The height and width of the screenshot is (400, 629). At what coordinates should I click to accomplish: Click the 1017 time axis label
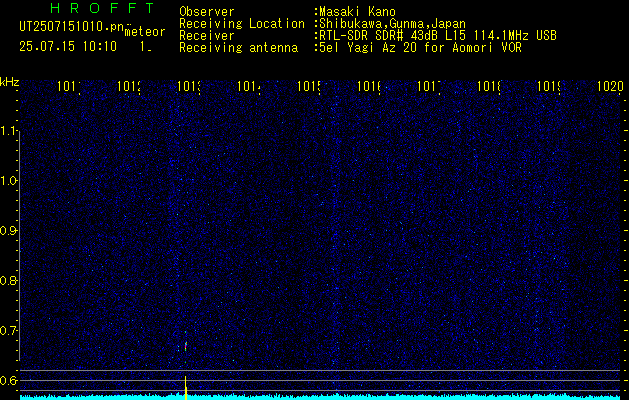coord(429,86)
